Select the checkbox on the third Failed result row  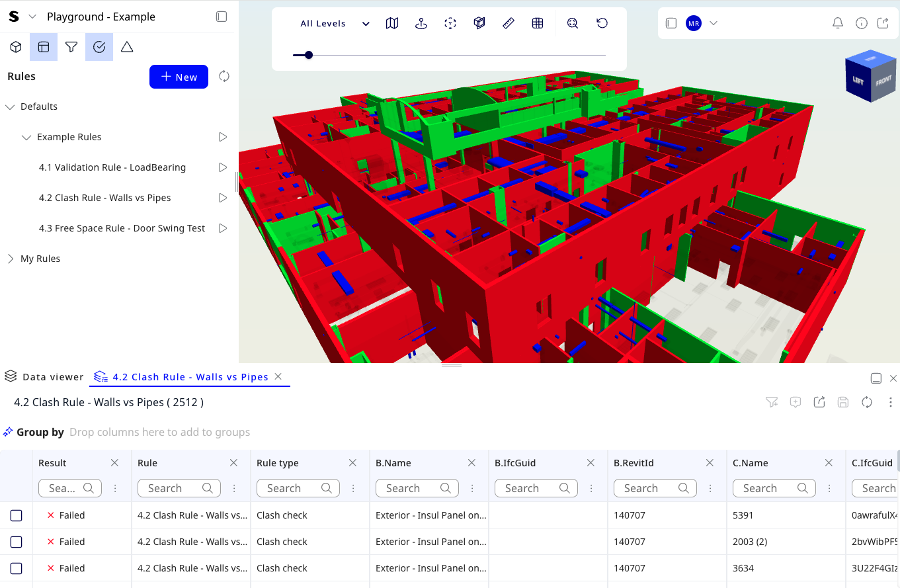click(16, 567)
